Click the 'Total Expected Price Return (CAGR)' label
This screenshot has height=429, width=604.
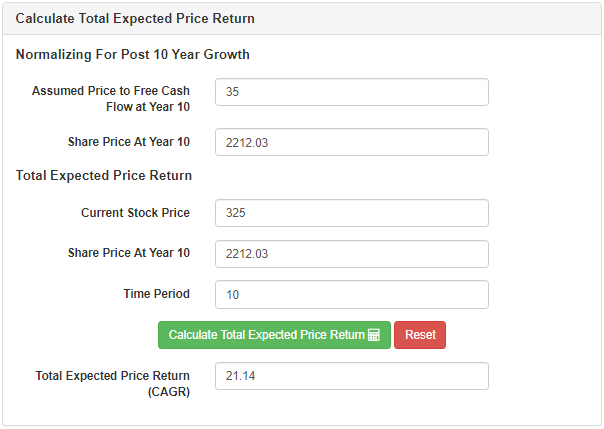click(x=112, y=384)
